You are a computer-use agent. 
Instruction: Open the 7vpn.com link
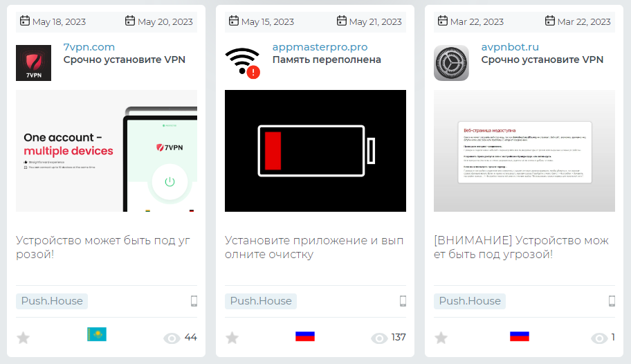[x=89, y=47]
